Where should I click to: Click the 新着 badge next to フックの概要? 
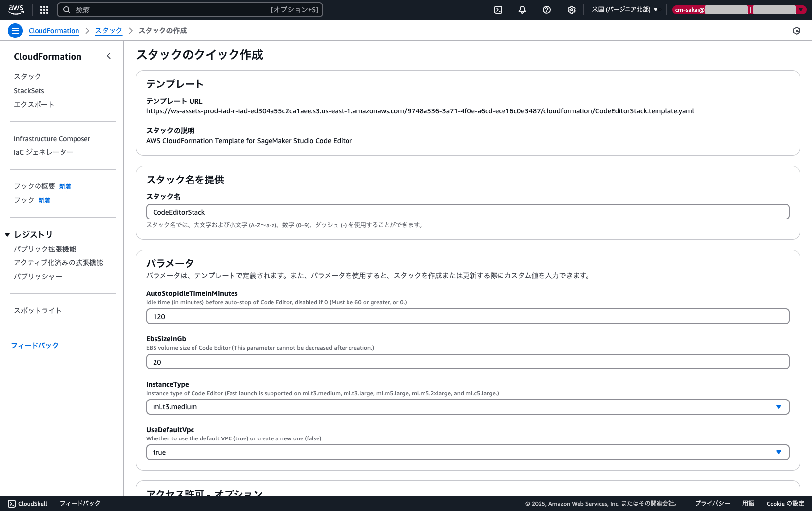pyautogui.click(x=65, y=187)
